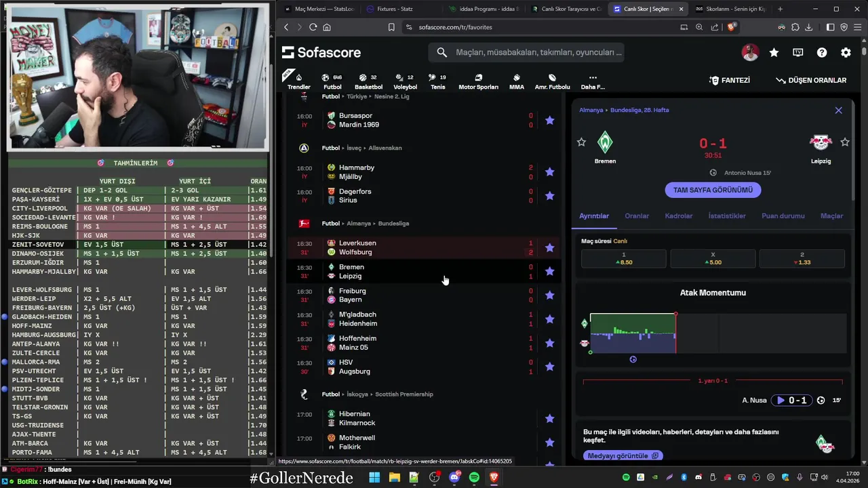This screenshot has height=488, width=868.
Task: Open the Trendler sports category
Action: click(298, 81)
